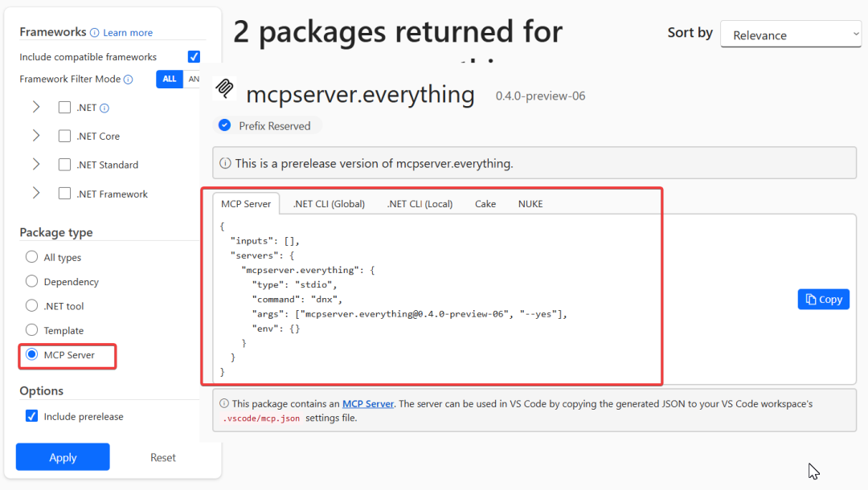Open the NUKE tab
Screen dimensions: 868x490
[530, 203]
